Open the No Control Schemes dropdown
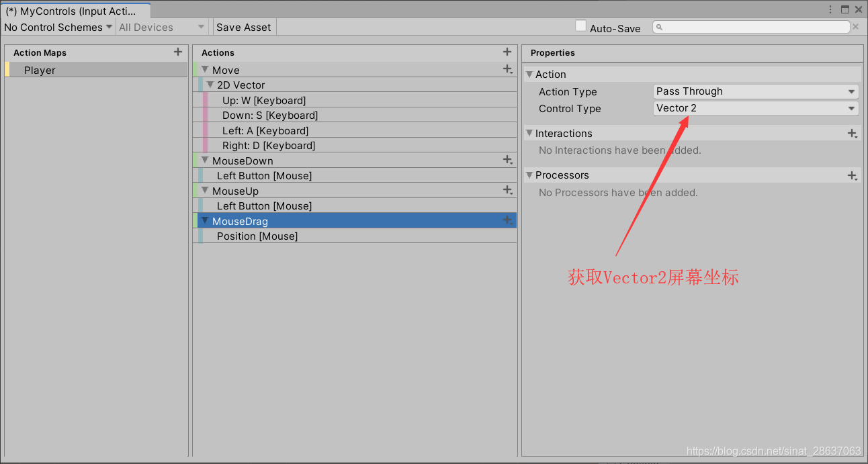The width and height of the screenshot is (868, 464). click(x=57, y=27)
